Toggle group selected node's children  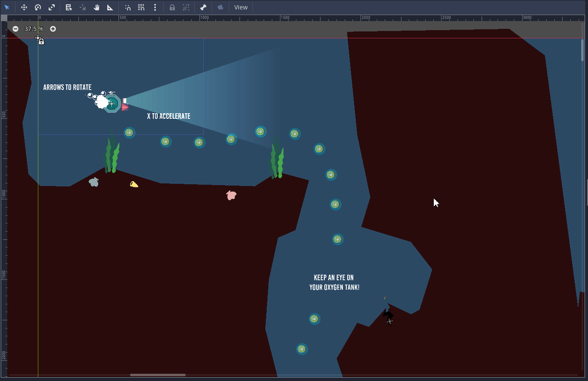point(186,7)
